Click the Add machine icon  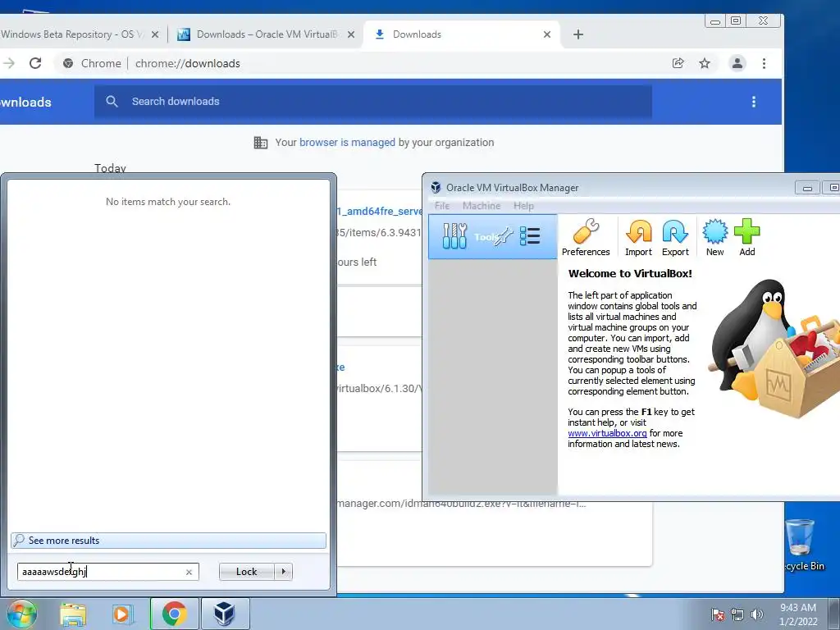point(746,238)
